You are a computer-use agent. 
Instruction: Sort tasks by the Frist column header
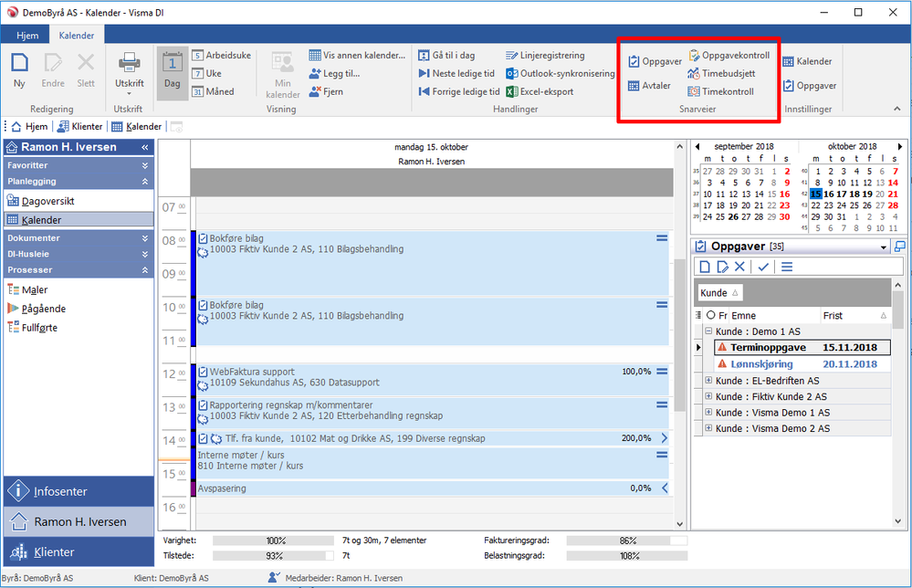tap(855, 316)
